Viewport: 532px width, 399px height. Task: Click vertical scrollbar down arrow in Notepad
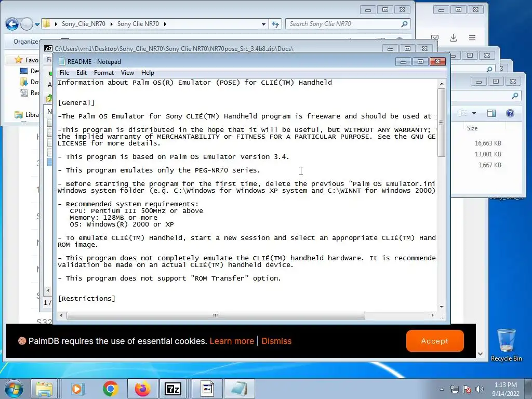tap(442, 307)
